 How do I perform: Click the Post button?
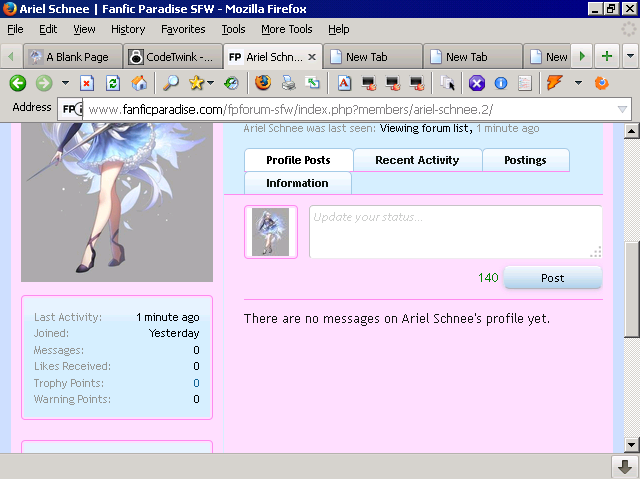[x=553, y=278]
